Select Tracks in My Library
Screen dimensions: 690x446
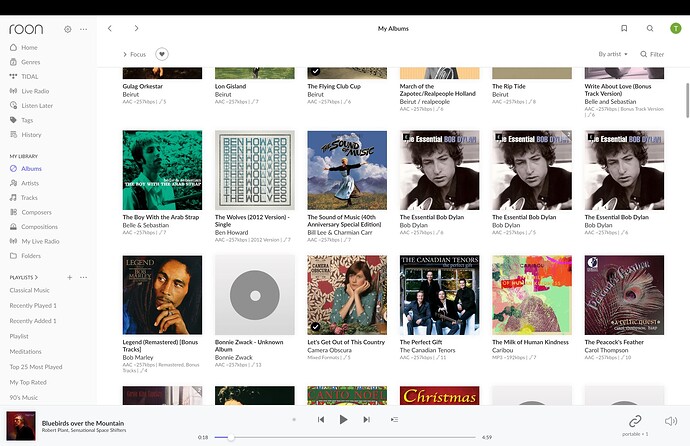click(24, 197)
